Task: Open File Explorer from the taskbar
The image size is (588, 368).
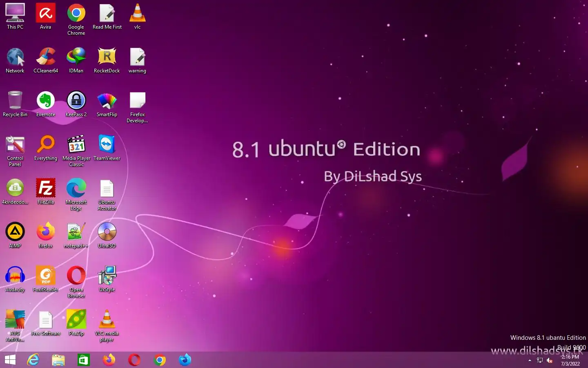Action: pyautogui.click(x=58, y=360)
